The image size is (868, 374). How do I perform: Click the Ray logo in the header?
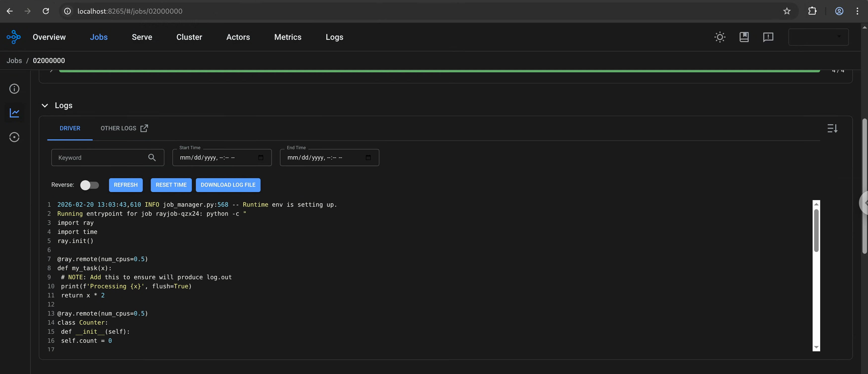[x=13, y=37]
